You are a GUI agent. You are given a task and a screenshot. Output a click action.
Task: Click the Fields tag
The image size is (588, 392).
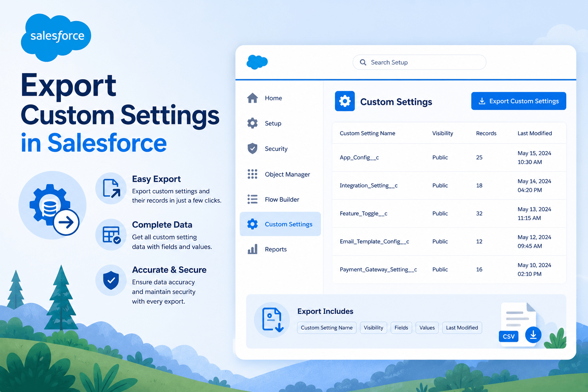(401, 328)
